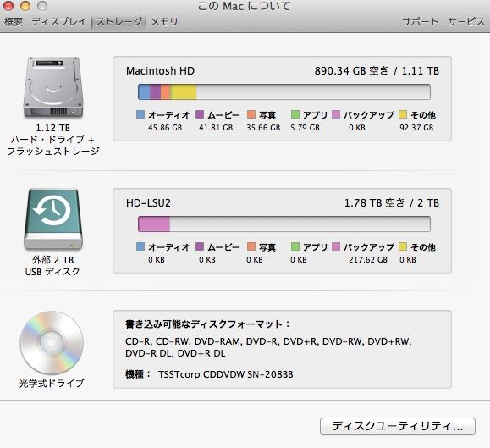Click the Macintosh HD storage usage bar

(284, 92)
